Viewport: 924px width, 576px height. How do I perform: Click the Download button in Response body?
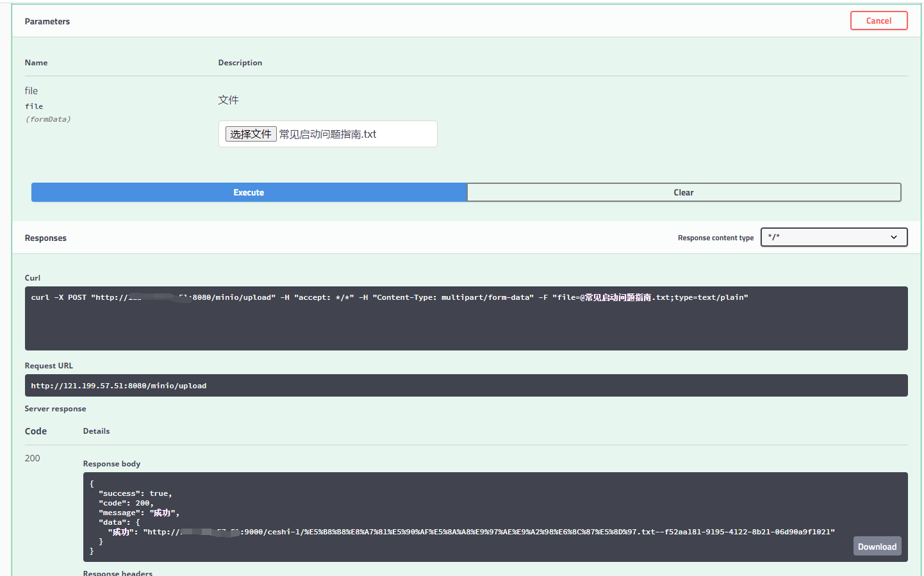[877, 546]
